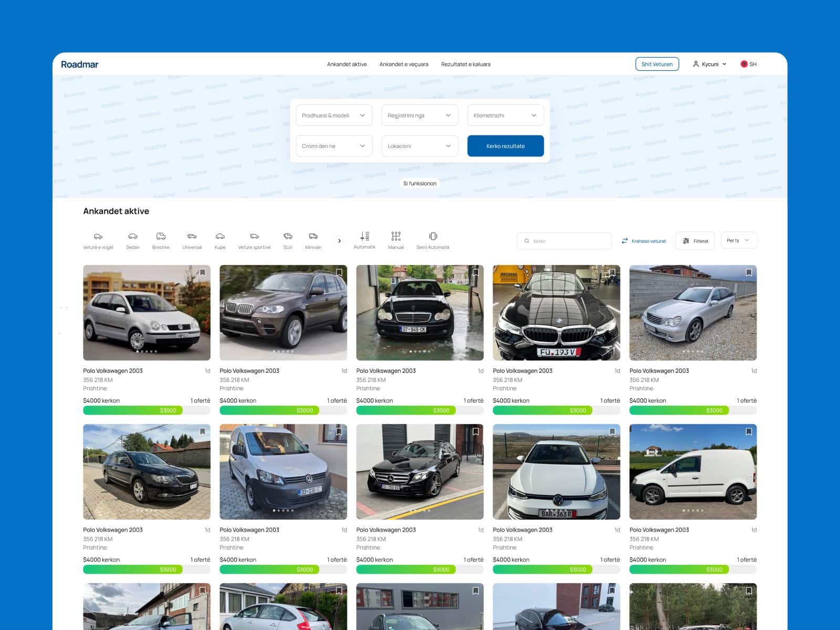This screenshot has height=630, width=840.
Task: Choose Veture sportive category icon
Action: (x=254, y=237)
